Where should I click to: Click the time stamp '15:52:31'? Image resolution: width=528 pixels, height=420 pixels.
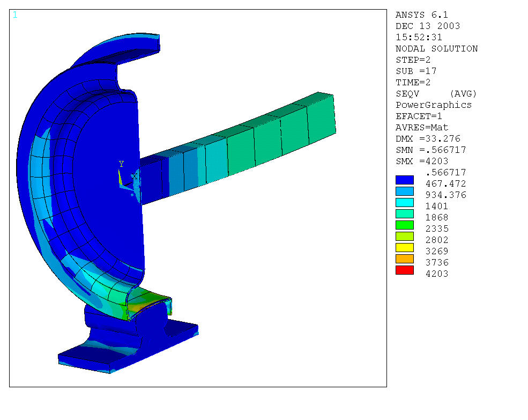tap(419, 37)
